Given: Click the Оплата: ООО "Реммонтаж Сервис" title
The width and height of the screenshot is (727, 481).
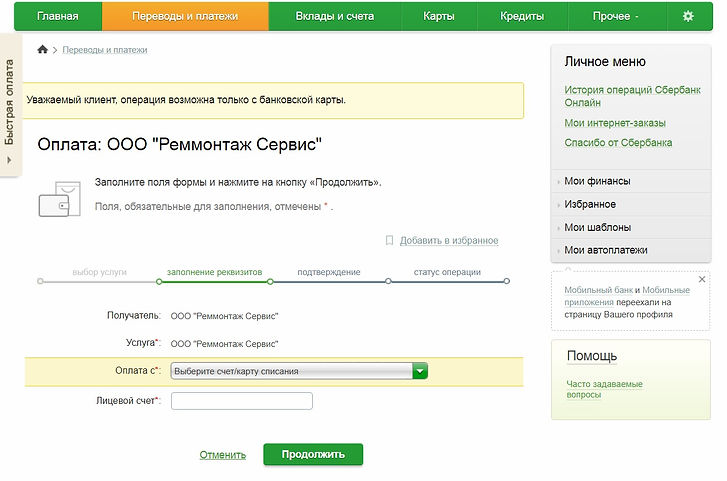Looking at the screenshot, I should [x=179, y=144].
